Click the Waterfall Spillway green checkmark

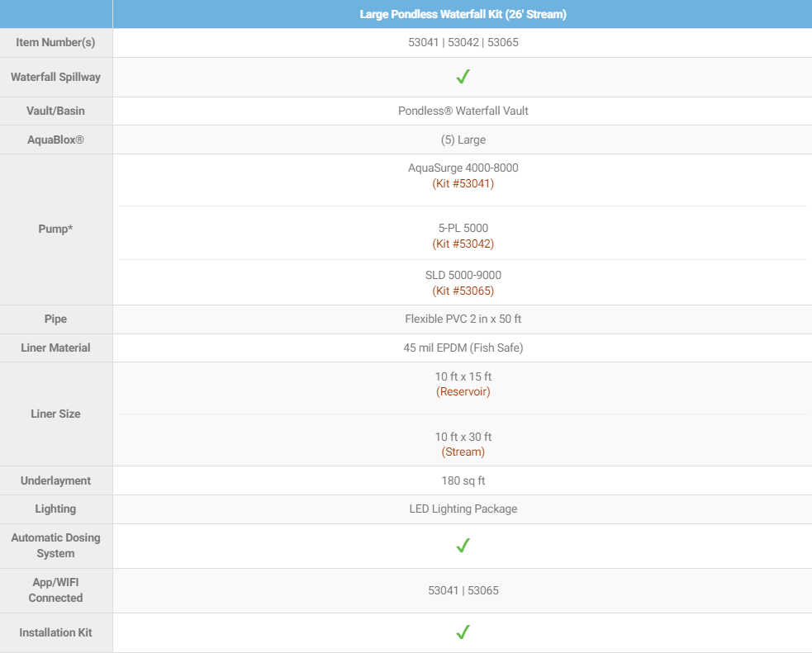point(463,77)
